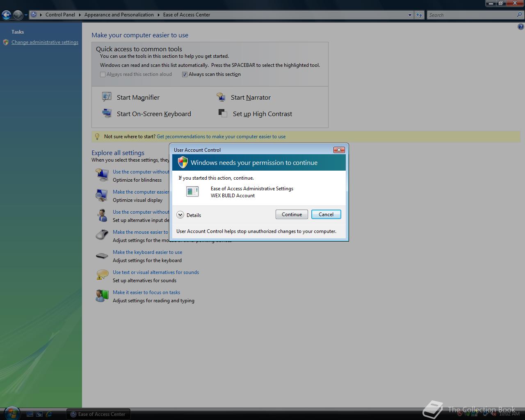Image resolution: width=525 pixels, height=420 pixels.
Task: Click the UAC shield icon in dialog header
Action: click(183, 162)
